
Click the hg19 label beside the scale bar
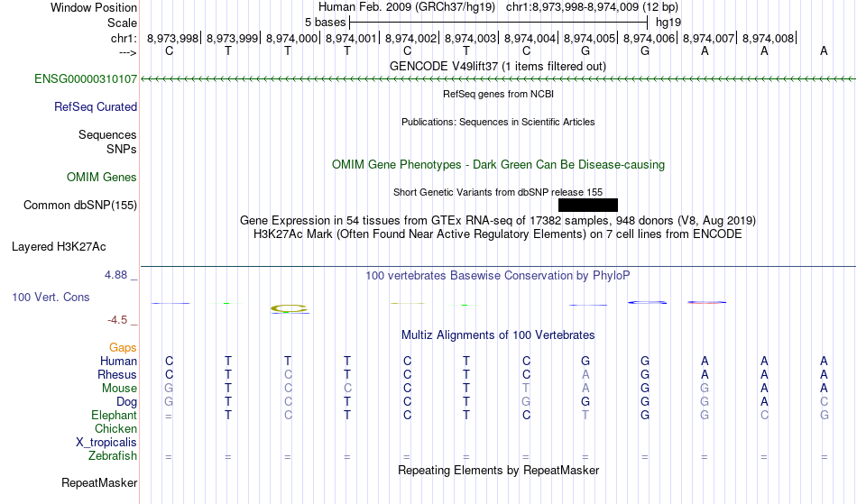(668, 23)
